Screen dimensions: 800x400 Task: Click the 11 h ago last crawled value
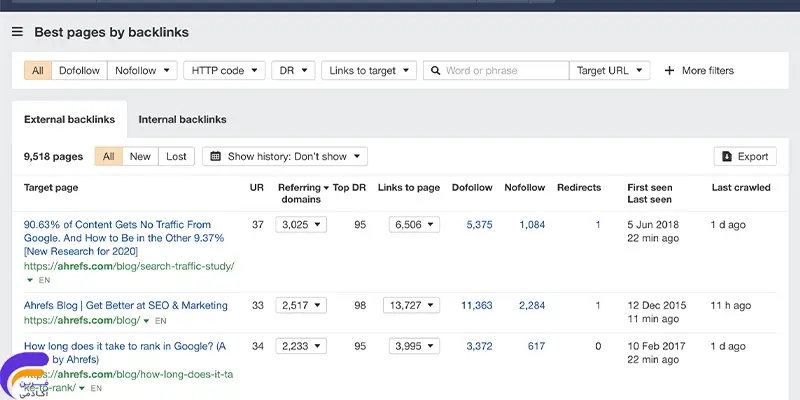[x=731, y=306]
